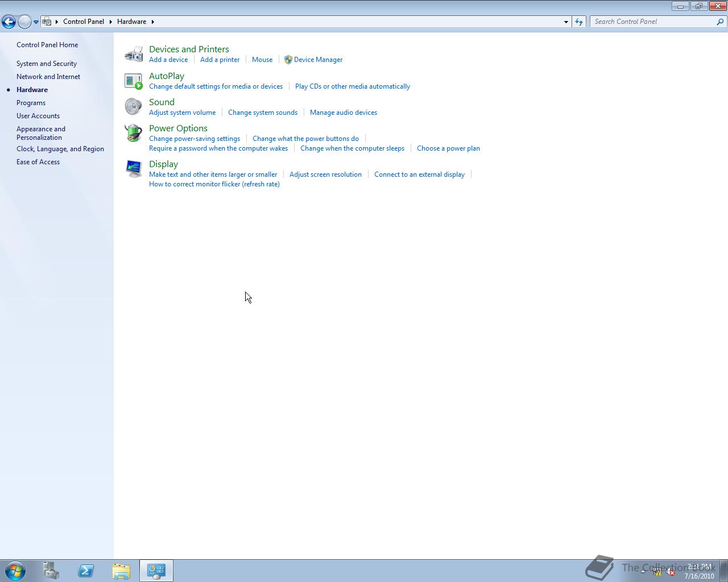
Task: Expand the arrow after Control Panel breadcrumb
Action: (x=111, y=22)
